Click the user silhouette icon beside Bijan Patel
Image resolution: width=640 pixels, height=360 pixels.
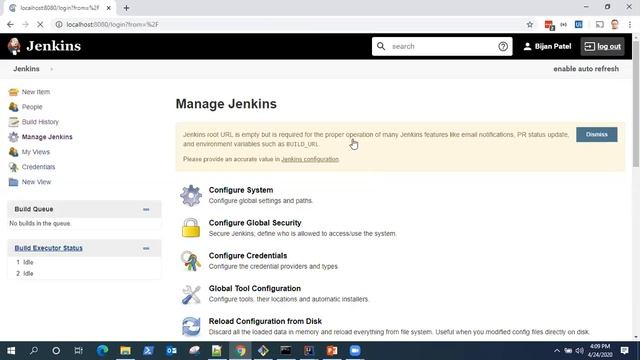click(x=527, y=47)
